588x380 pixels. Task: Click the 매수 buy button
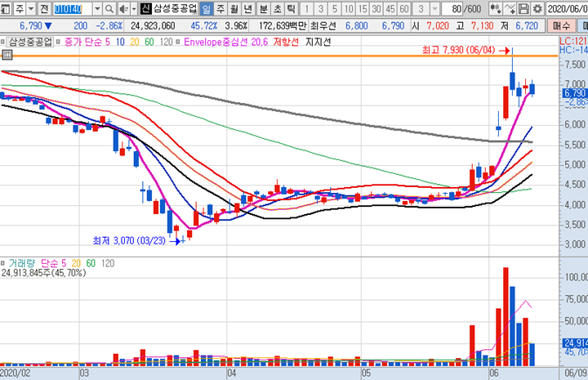click(562, 26)
